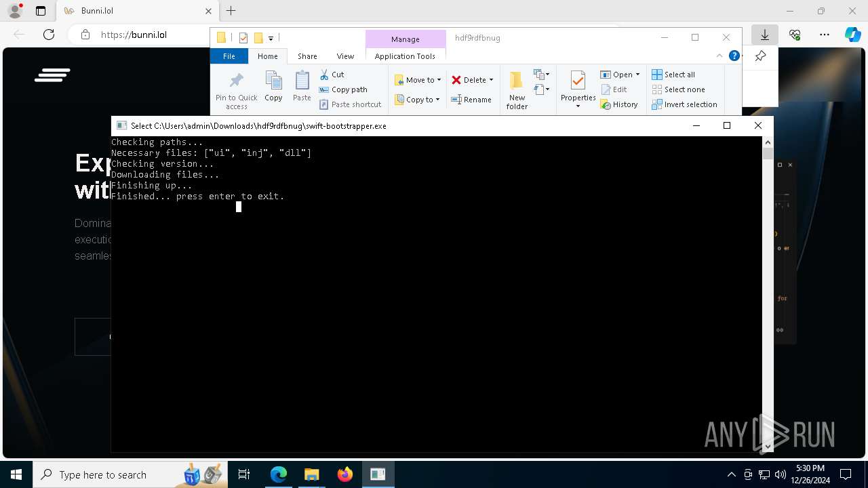
Task: Click the Copy icon in Explorer ribbon
Action: [273, 86]
